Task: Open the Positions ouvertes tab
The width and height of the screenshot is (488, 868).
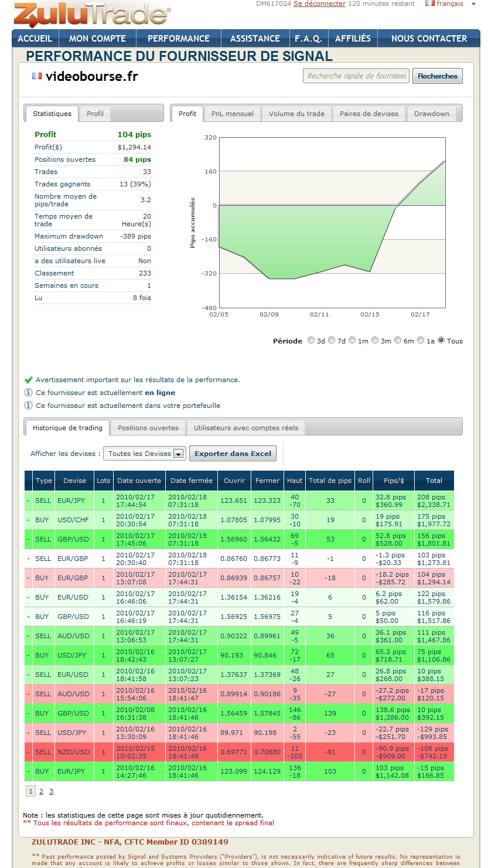Action: [x=148, y=428]
